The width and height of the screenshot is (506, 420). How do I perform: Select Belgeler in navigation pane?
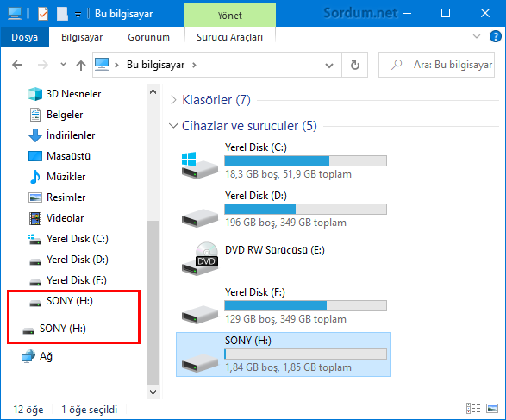click(x=65, y=115)
